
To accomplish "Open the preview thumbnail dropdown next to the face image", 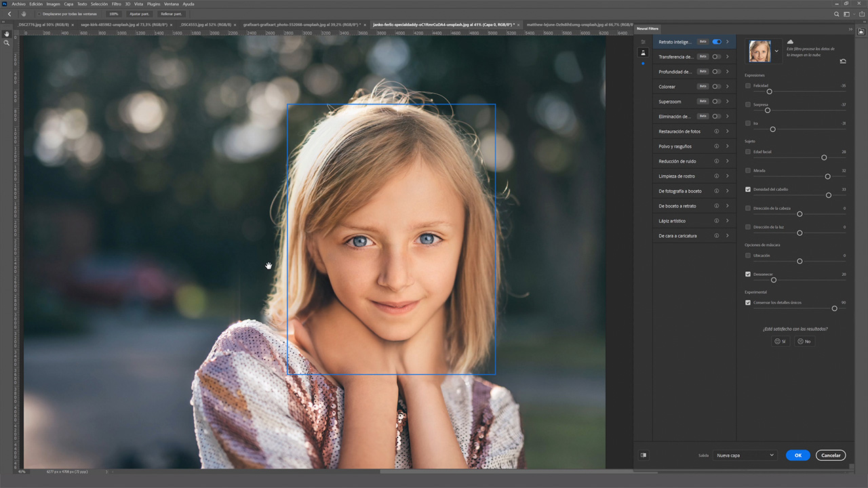I will 776,50.
